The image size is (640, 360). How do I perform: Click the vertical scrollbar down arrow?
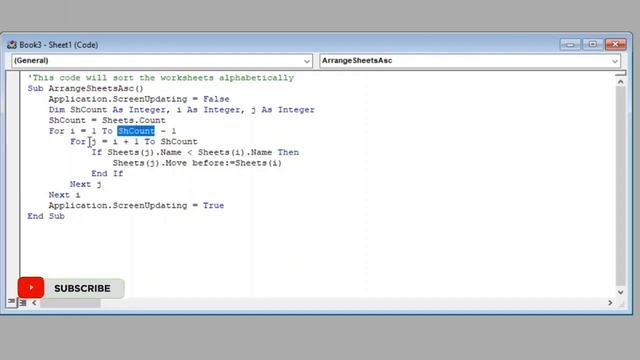coord(620,292)
